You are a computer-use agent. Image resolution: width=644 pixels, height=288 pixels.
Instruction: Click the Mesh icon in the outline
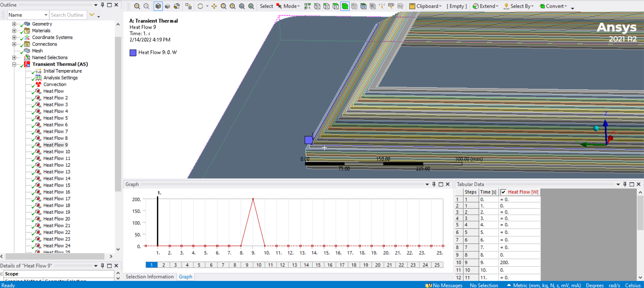click(27, 51)
